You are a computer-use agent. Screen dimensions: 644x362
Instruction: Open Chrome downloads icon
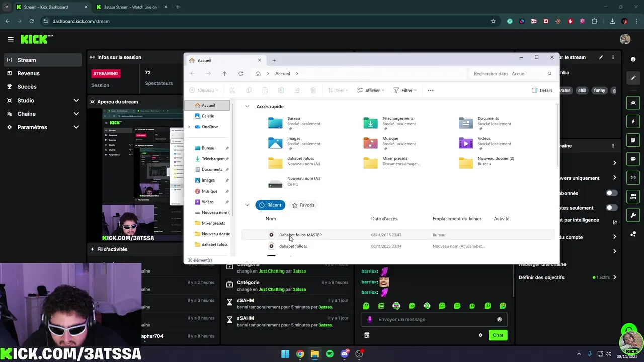[x=612, y=21]
